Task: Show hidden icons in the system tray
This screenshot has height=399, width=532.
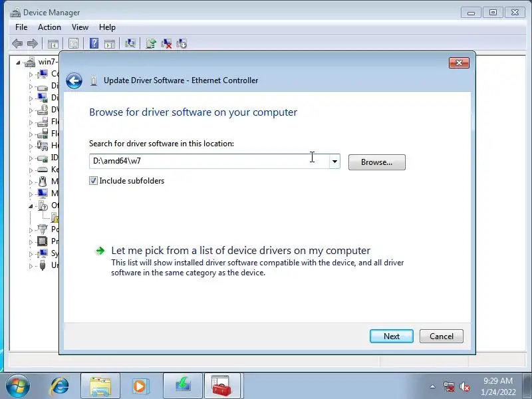Action: [x=433, y=386]
